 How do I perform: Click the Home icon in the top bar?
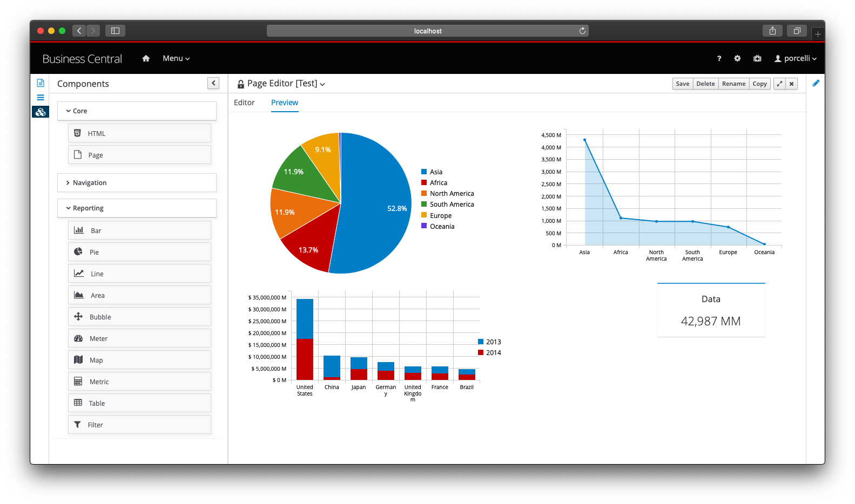[x=146, y=58]
